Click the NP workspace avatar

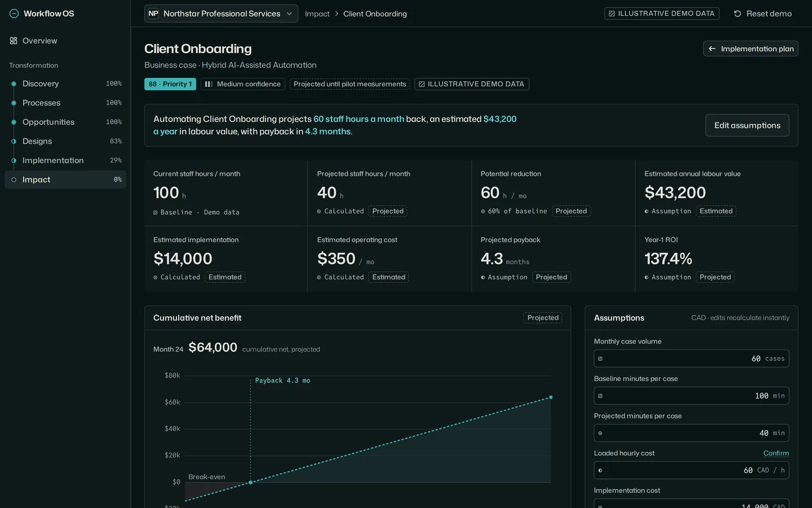(153, 14)
